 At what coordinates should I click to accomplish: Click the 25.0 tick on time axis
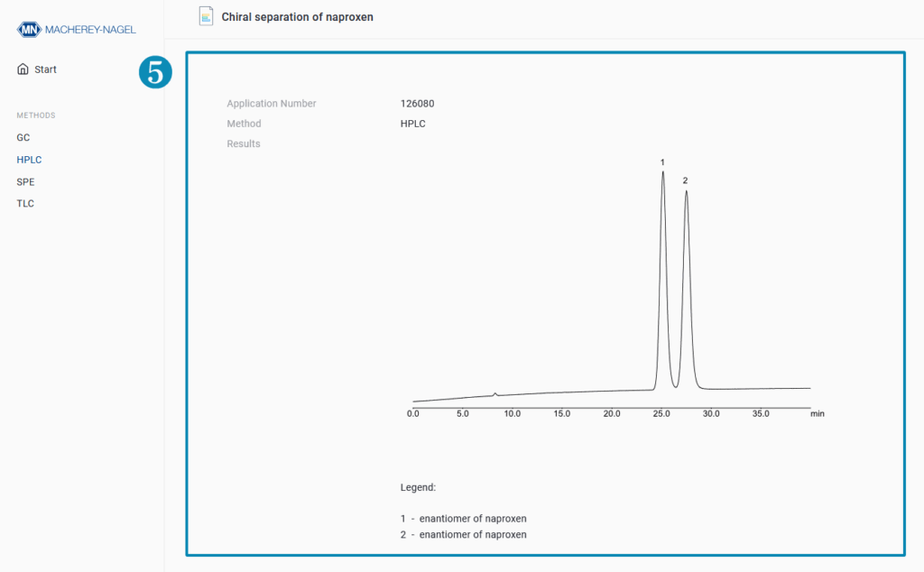tap(661, 413)
